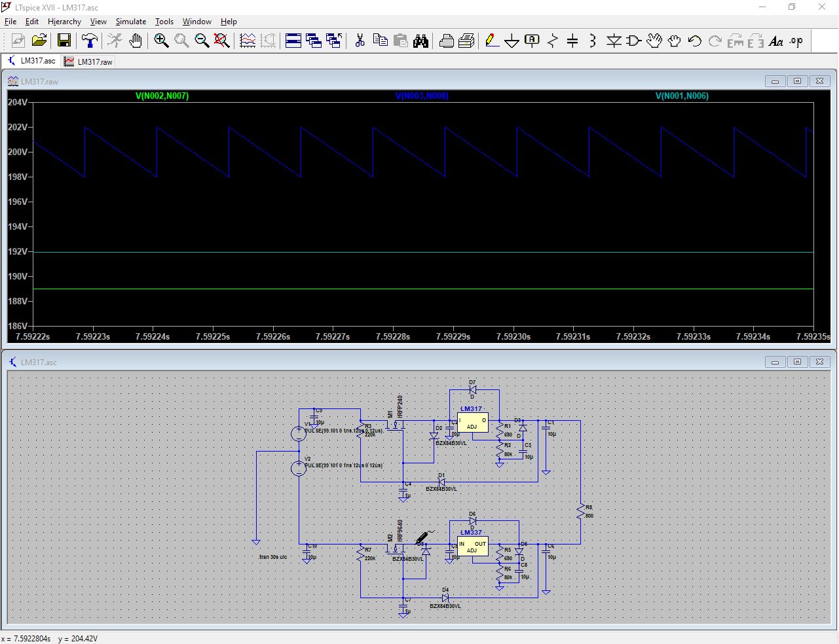Place a diode from the toolbar
Image resolution: width=839 pixels, height=644 pixels.
coord(614,41)
